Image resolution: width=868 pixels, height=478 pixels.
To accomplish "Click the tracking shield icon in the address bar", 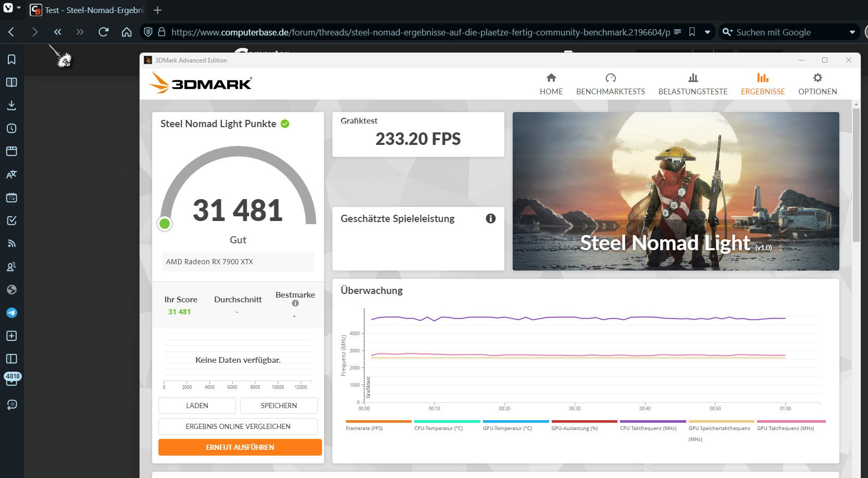I will click(148, 32).
